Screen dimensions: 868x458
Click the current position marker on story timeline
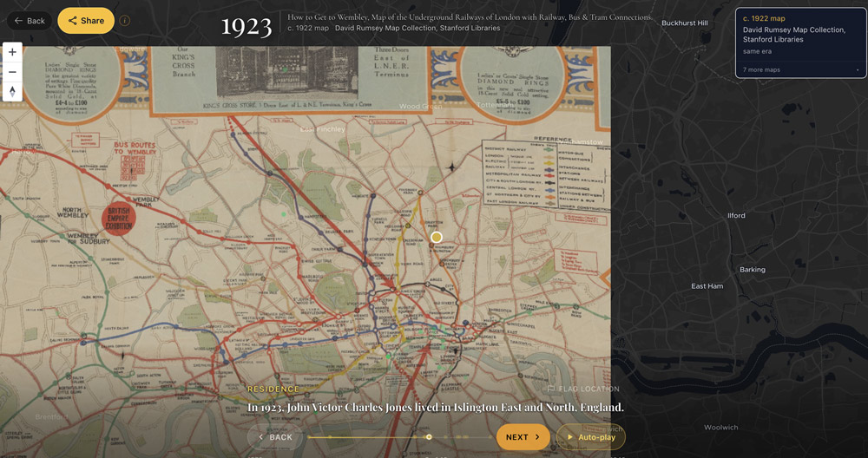(x=429, y=437)
